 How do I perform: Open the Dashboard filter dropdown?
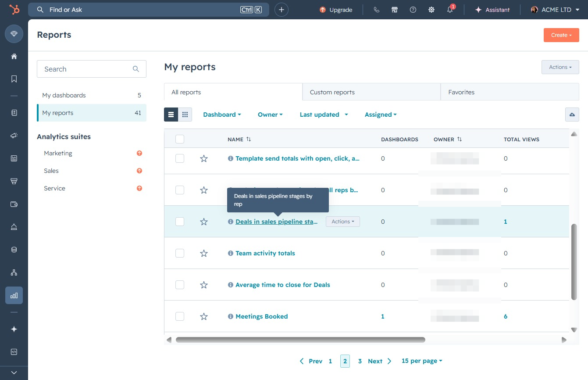[x=222, y=115]
